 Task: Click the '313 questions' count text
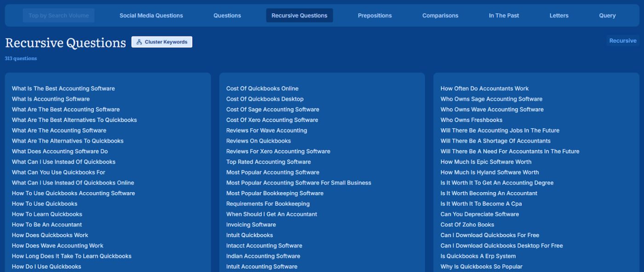21,58
